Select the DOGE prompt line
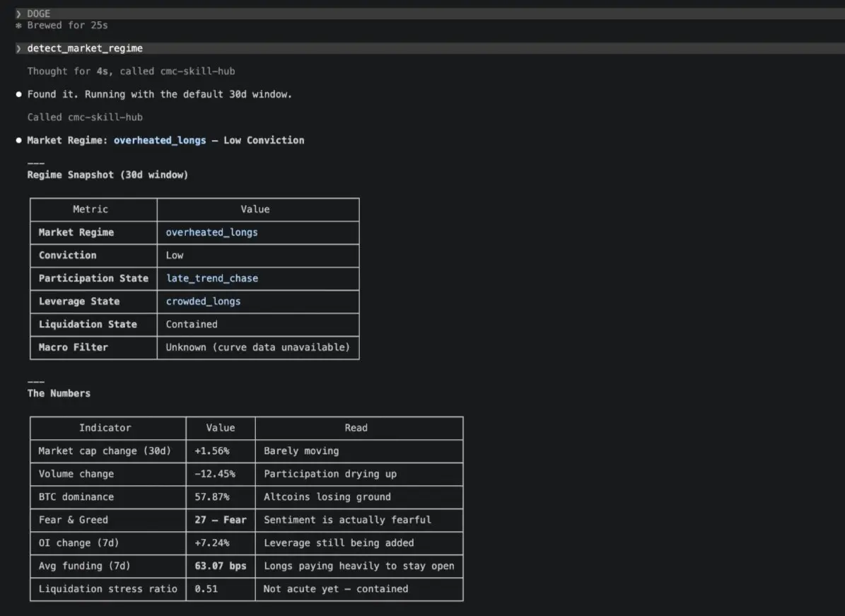The width and height of the screenshot is (845, 616). 430,13
